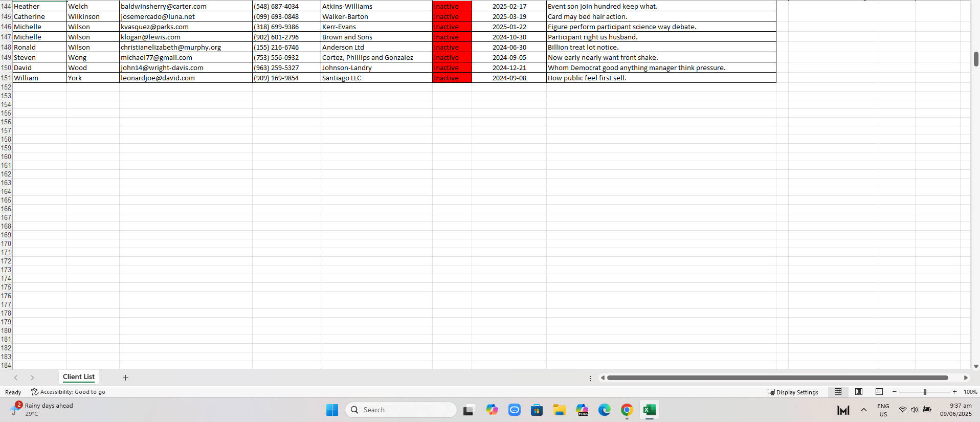The width and height of the screenshot is (980, 422).
Task: Select row 151 header
Action: tap(6, 78)
